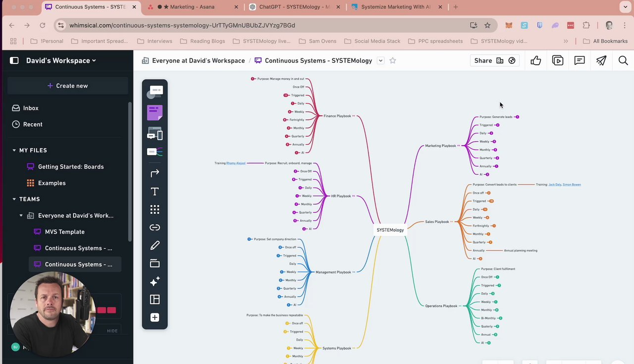The width and height of the screenshot is (634, 364).
Task: Switch to ChatGPT - SYSTEMology tab
Action: 294,7
